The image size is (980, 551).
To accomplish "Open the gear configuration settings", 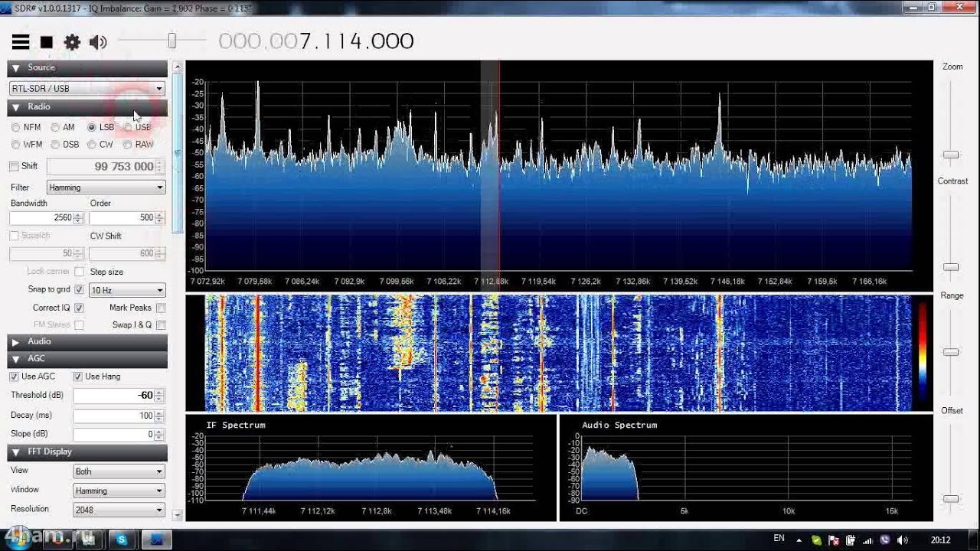I will click(x=72, y=42).
